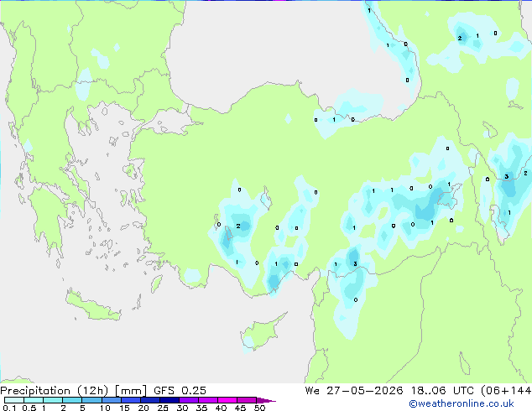Image resolution: width=532 pixels, height=411 pixels.
Task: Select the 5 to 10 mm legend swatch
Action: point(91,400)
